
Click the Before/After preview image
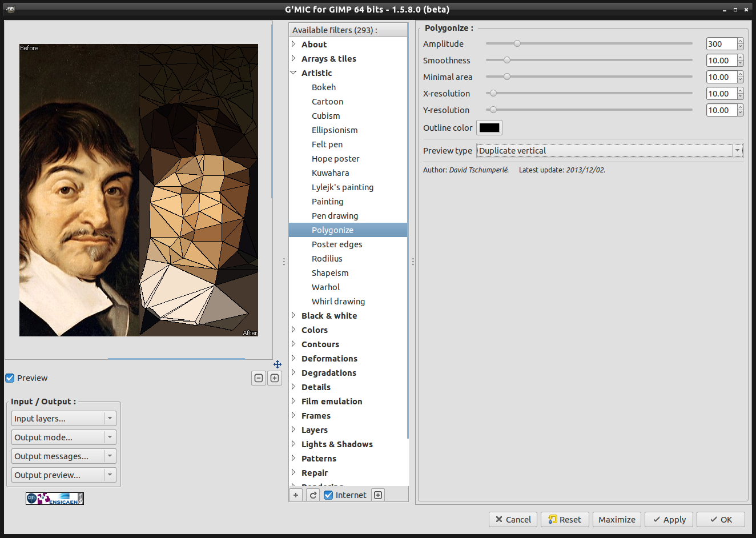point(139,190)
